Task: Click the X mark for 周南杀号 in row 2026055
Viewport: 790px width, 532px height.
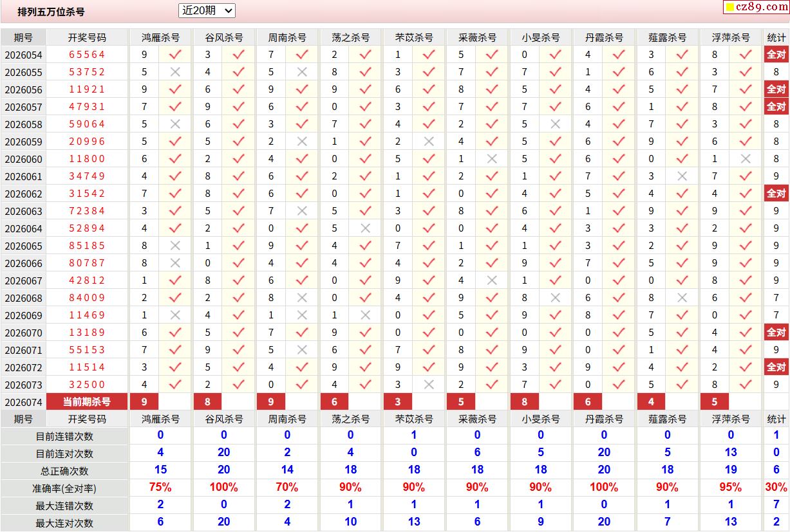Action: point(302,72)
